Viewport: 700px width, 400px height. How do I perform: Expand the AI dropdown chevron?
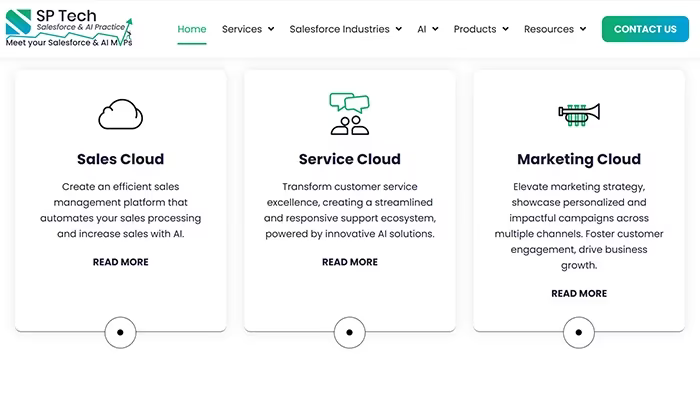point(435,29)
